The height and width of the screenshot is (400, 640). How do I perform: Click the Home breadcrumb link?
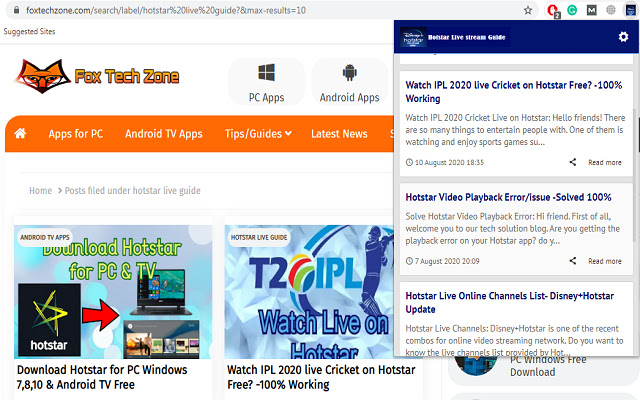point(40,191)
